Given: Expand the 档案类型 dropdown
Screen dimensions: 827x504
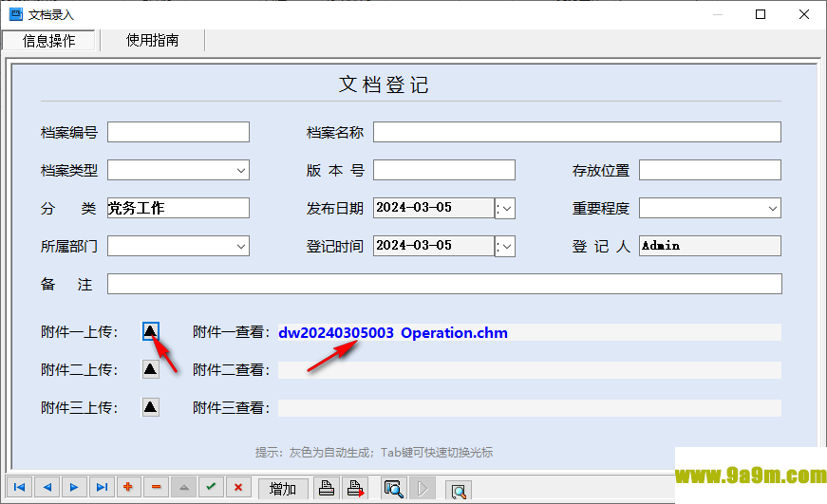Looking at the screenshot, I should pos(241,170).
